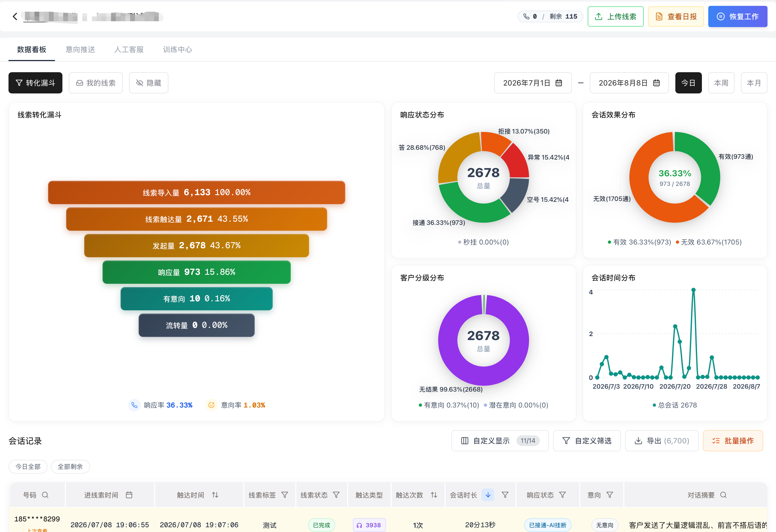Open 查看日报 daily report

(x=676, y=16)
